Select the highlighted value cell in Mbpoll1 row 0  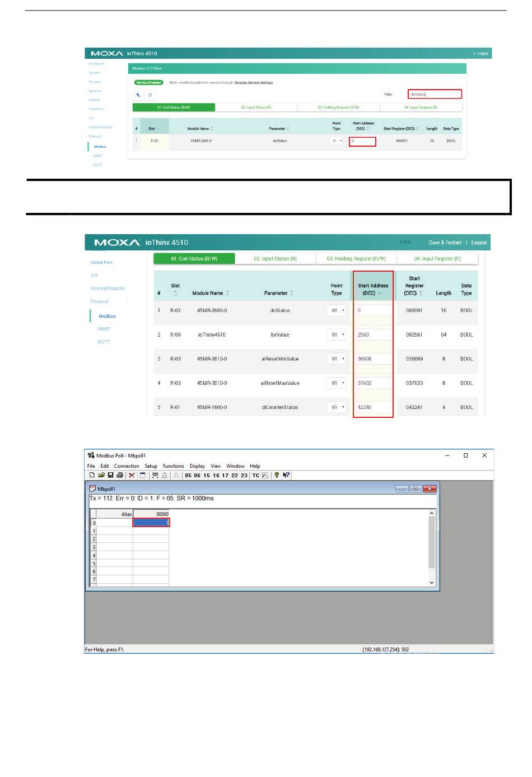coord(151,523)
